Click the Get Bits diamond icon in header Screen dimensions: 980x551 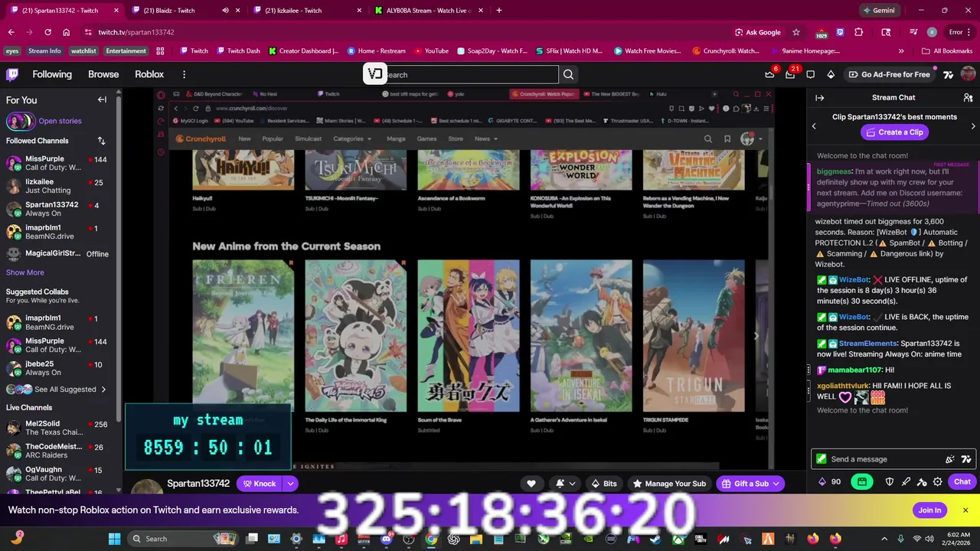coord(831,74)
